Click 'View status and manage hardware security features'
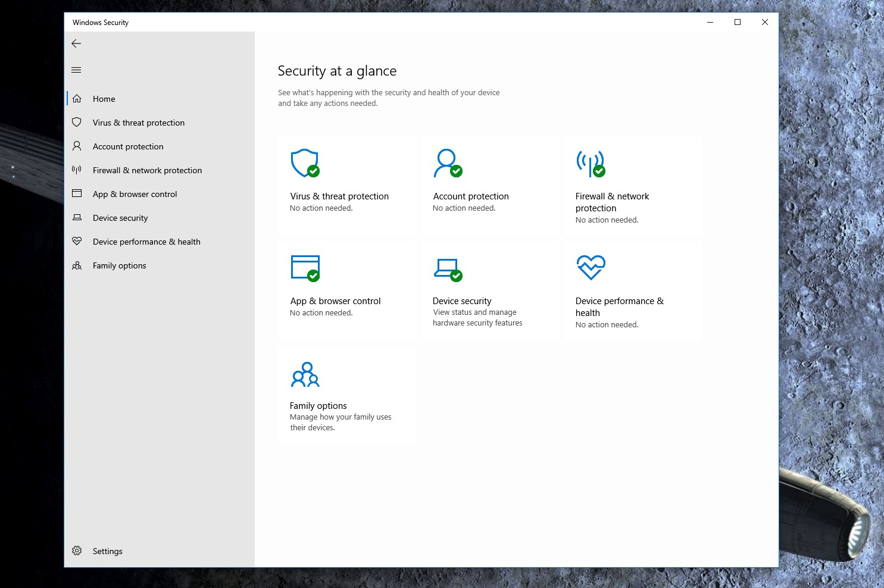Screen dimensions: 884x588 point(477,318)
